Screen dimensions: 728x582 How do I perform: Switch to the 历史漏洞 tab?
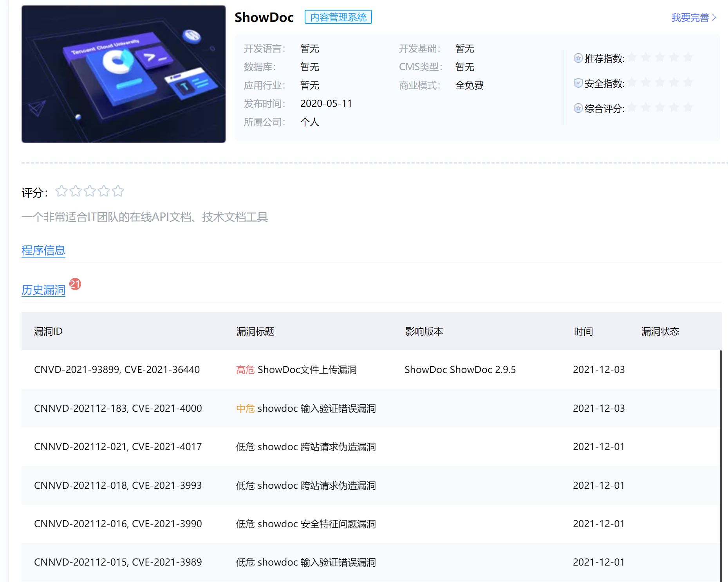tap(43, 290)
